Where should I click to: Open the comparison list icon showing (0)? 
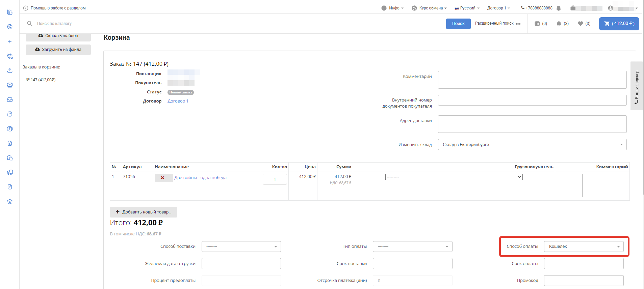tap(540, 24)
